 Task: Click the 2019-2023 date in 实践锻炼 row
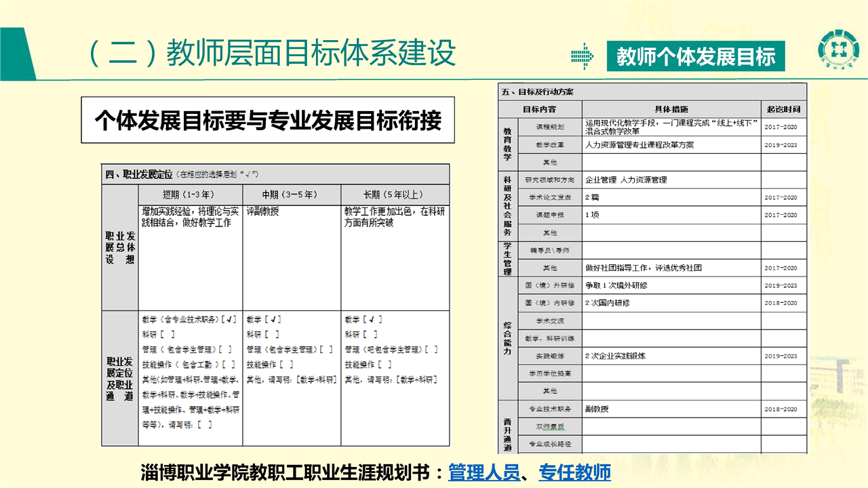click(781, 356)
